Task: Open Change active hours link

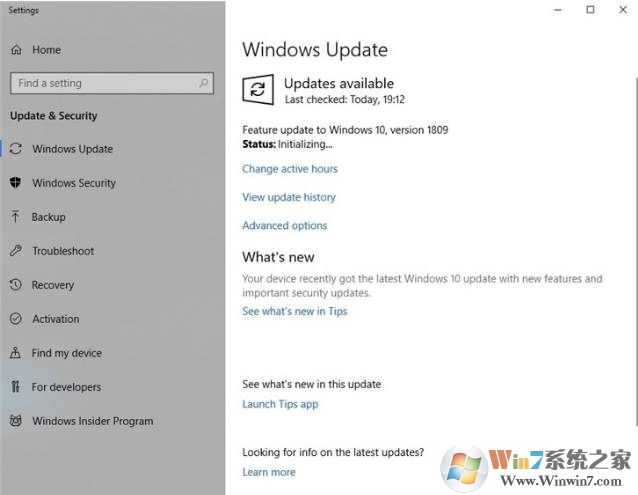Action: tap(290, 169)
